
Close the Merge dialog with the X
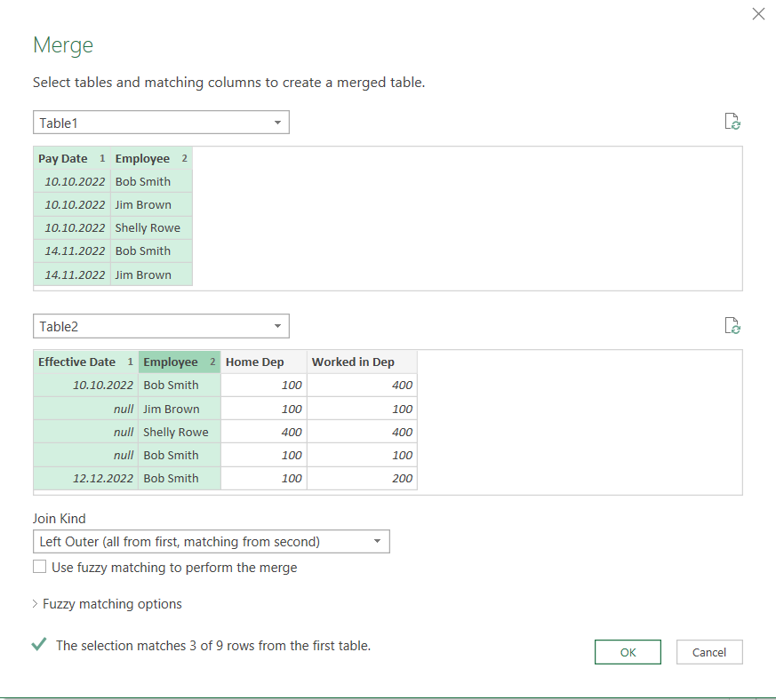(x=758, y=13)
